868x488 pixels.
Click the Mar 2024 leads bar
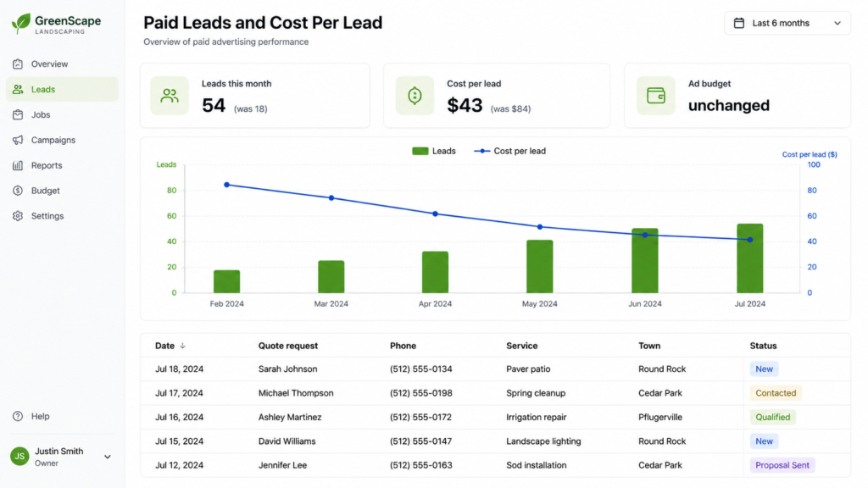click(x=331, y=277)
